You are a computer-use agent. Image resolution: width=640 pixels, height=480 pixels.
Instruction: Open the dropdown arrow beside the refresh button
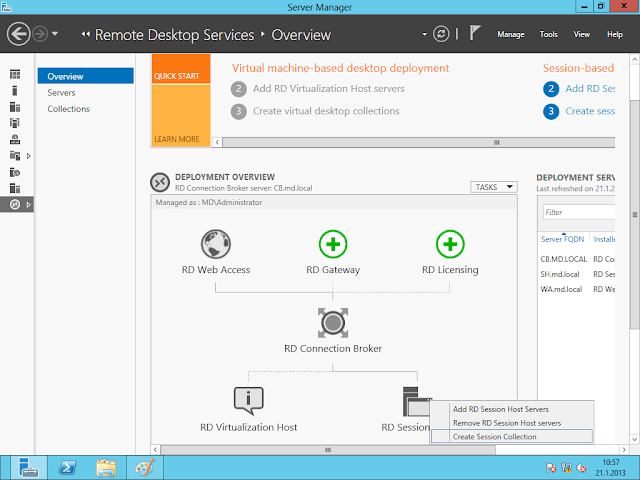coord(425,34)
